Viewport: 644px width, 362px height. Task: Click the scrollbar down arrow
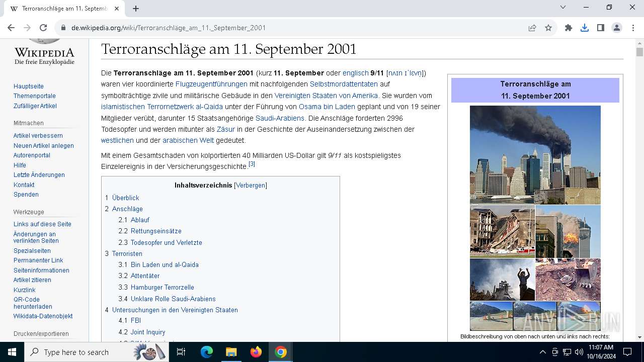tap(639, 337)
